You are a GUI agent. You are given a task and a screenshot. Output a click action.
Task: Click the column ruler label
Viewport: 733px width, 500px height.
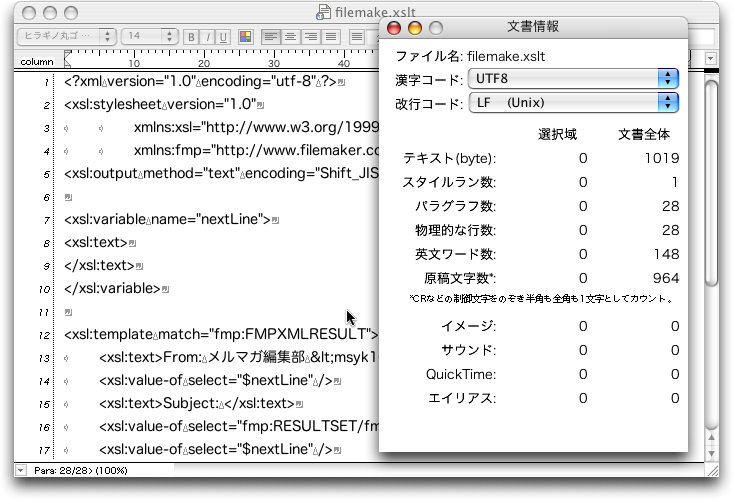coord(36,62)
